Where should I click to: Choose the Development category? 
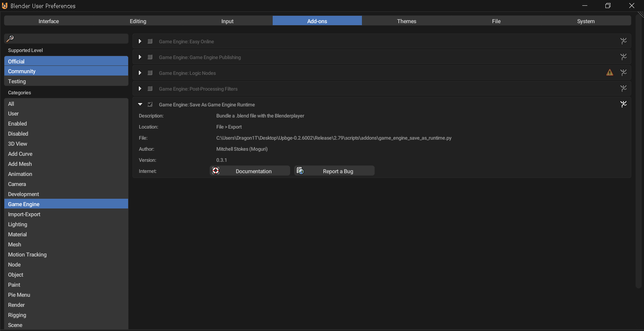point(66,194)
